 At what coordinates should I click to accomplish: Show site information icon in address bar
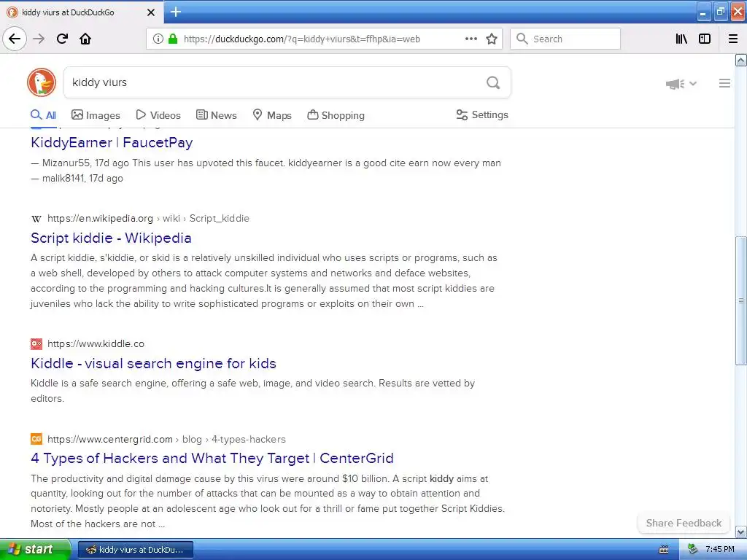click(158, 39)
